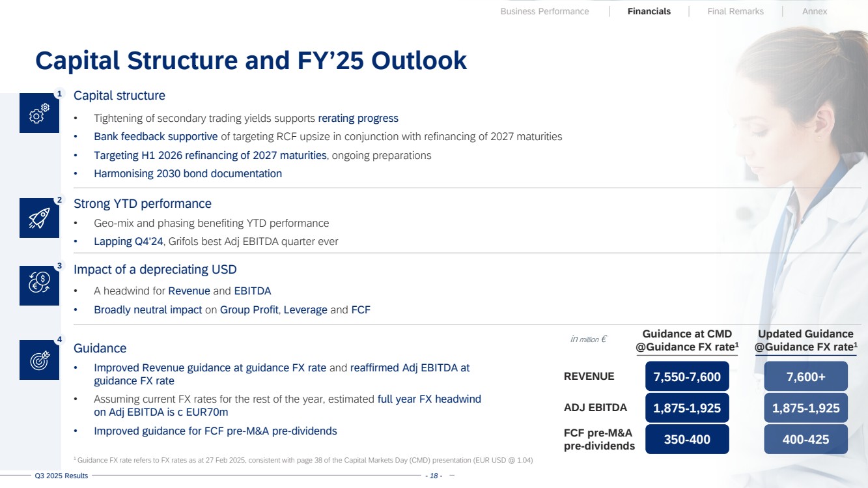Image resolution: width=868 pixels, height=488 pixels.
Task: Click the gears icon beside Capital structure
Action: (x=39, y=113)
